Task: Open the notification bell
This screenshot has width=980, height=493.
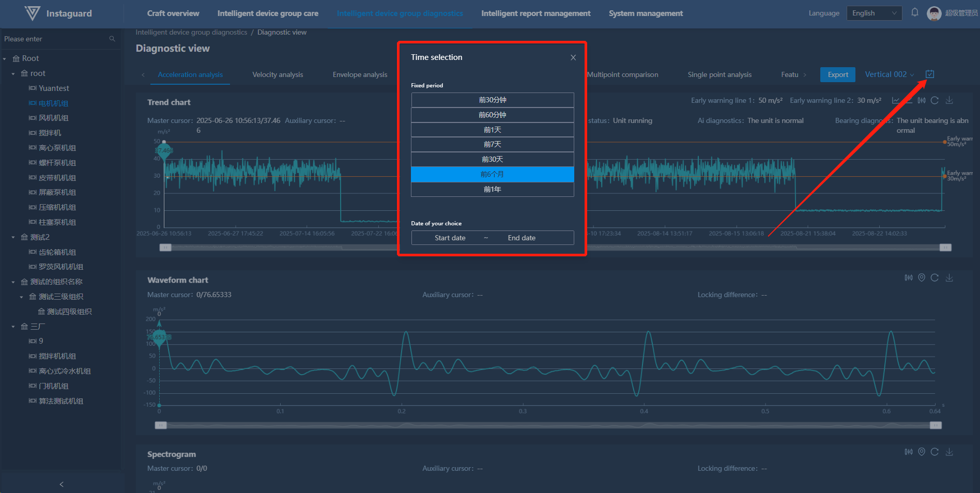Action: [x=915, y=13]
